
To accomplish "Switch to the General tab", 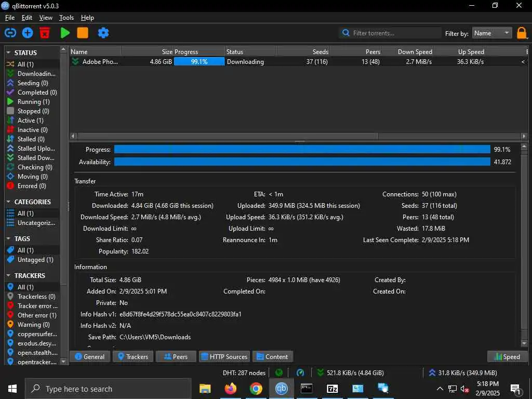I will coord(89,356).
